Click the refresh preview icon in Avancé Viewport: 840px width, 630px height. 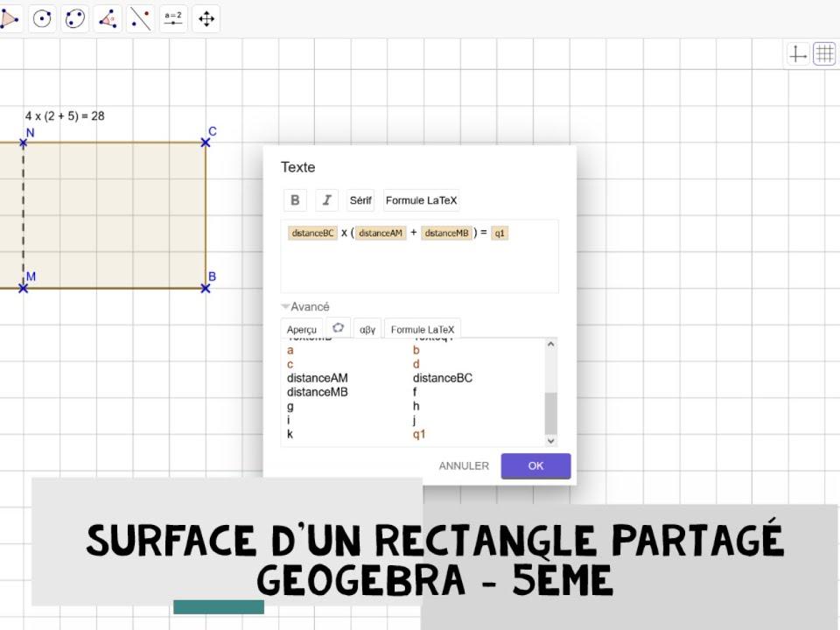point(339,327)
